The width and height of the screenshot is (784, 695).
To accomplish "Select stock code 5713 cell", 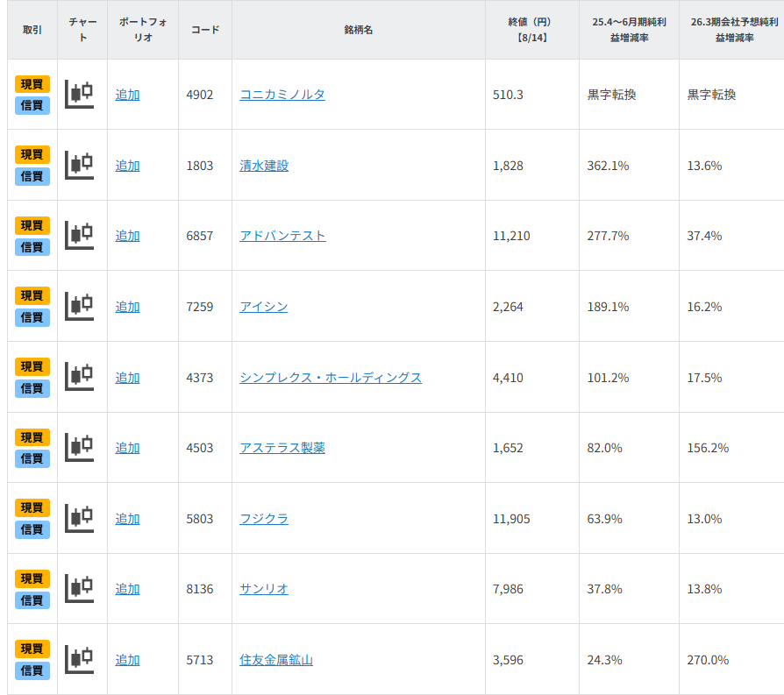I will [205, 660].
